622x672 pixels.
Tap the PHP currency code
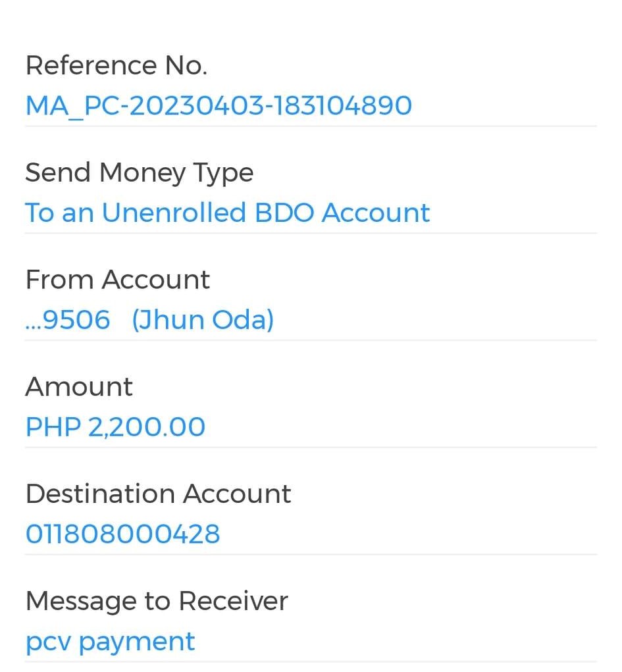(53, 427)
